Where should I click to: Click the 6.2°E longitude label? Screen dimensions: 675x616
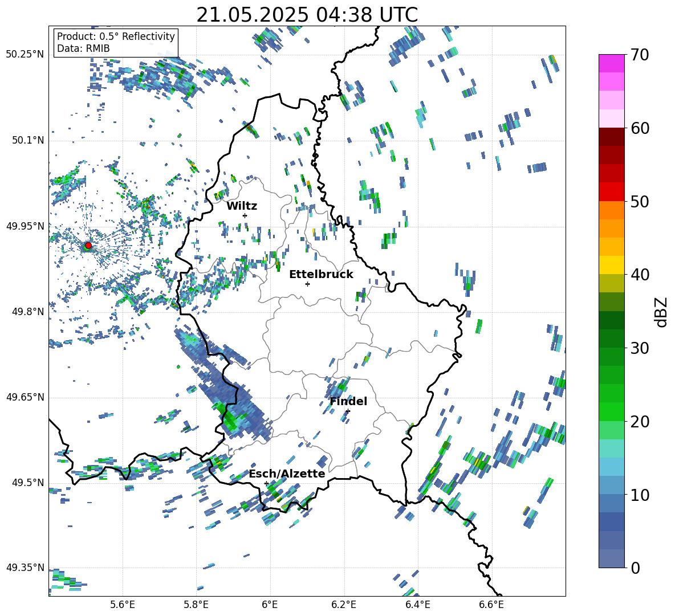(344, 605)
